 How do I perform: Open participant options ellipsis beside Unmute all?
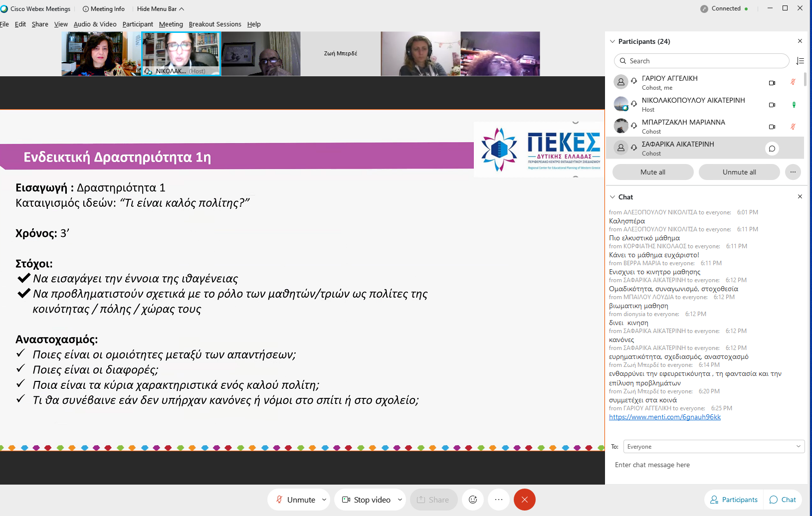(793, 172)
